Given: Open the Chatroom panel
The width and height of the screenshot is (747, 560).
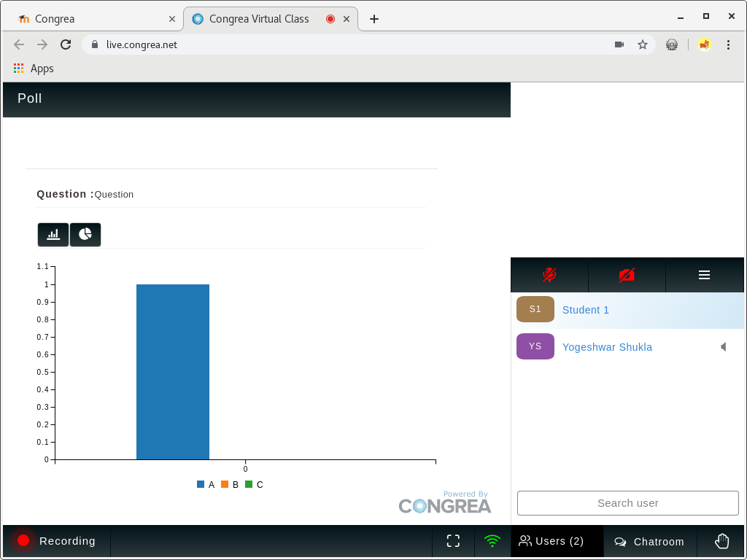Looking at the screenshot, I should [649, 541].
